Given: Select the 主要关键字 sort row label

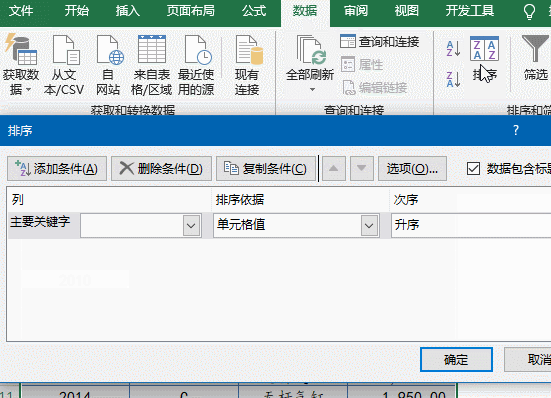Looking at the screenshot, I should coord(40,222).
